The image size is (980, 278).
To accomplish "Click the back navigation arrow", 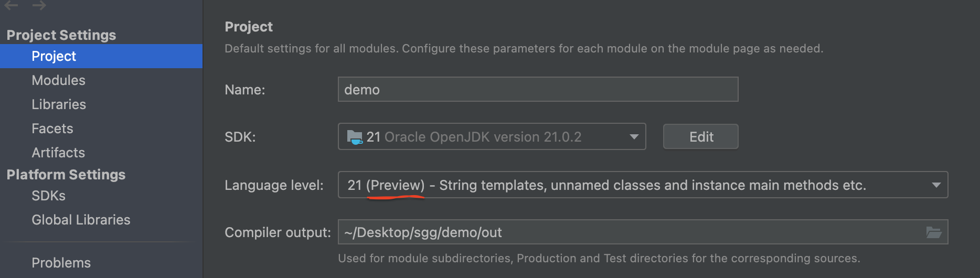I will [11, 5].
